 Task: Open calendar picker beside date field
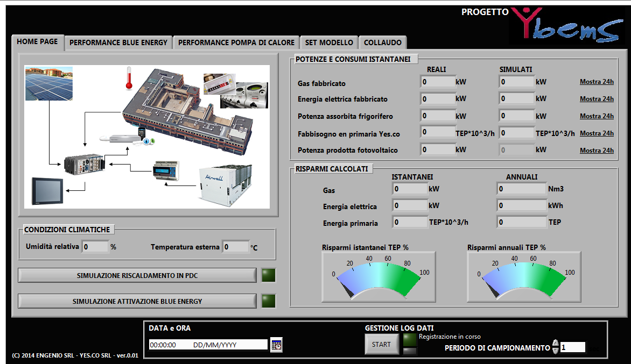(x=276, y=345)
